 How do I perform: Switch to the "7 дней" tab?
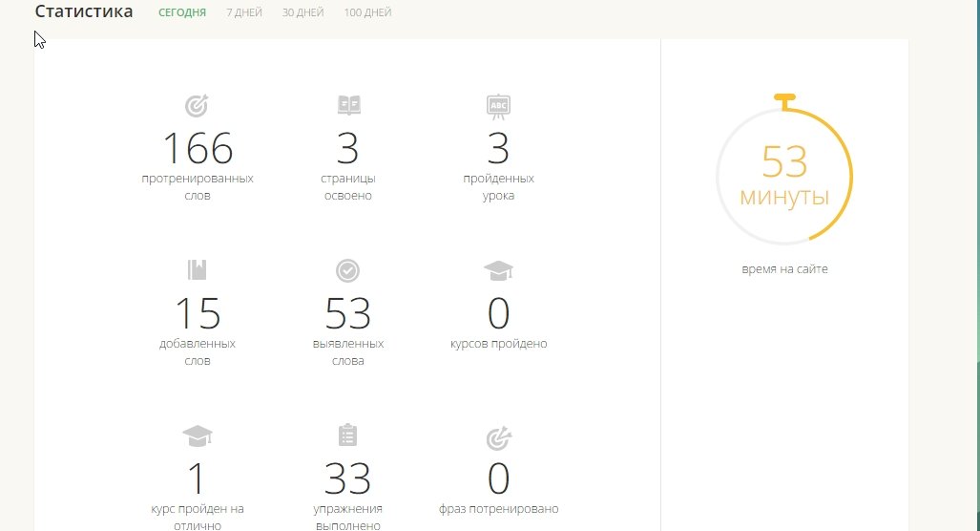click(244, 13)
